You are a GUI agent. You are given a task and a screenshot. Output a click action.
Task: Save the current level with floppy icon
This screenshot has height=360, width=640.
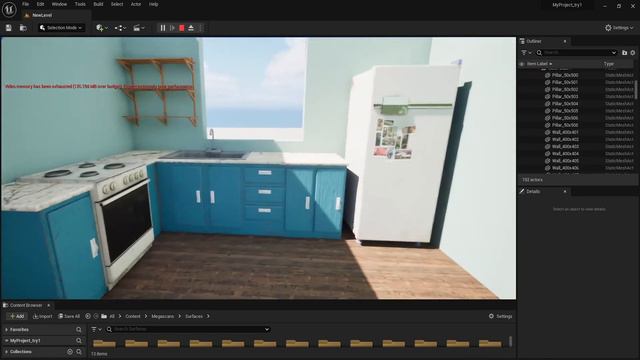[9, 28]
